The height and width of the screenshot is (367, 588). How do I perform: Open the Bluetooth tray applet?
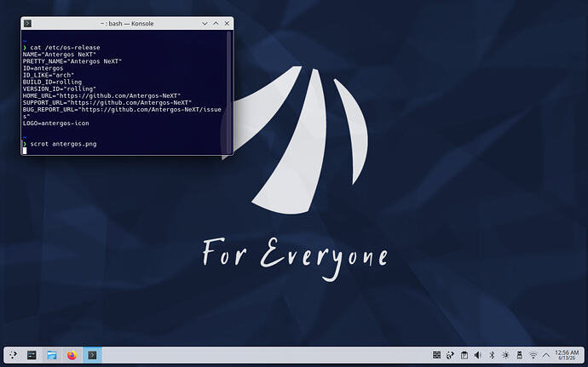[492, 354]
